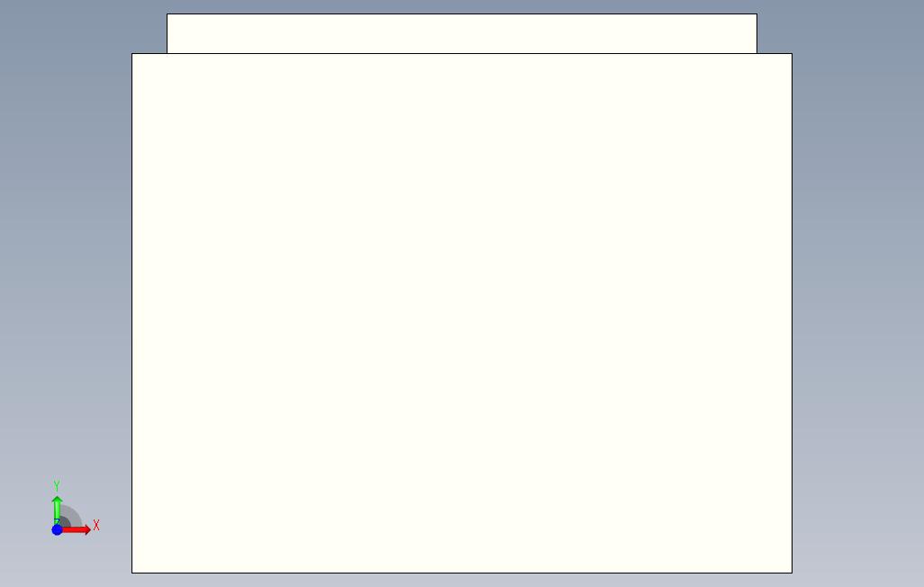This screenshot has width=924, height=587.
Task: Click the bottom-right vertex of the large rectangle
Action: (792, 573)
